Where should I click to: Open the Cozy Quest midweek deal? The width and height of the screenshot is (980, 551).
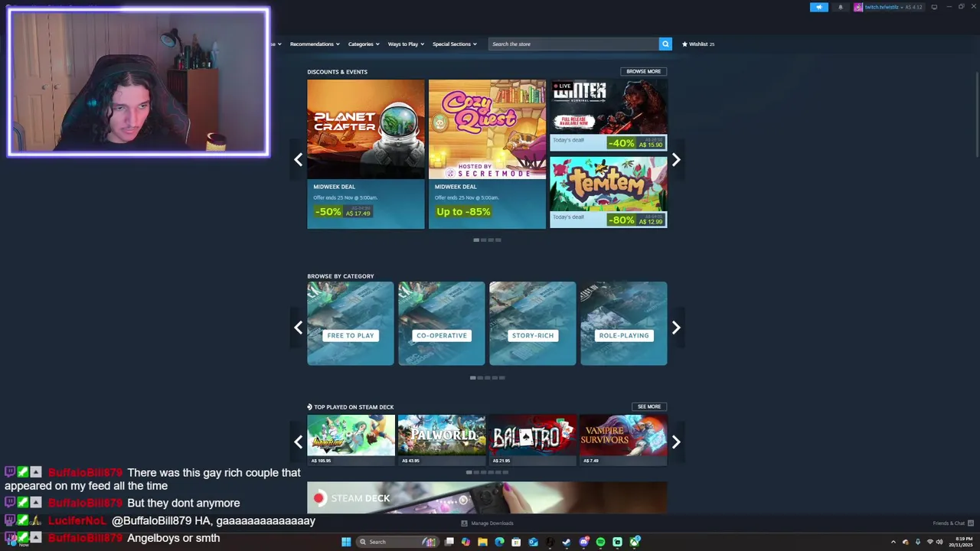point(487,154)
